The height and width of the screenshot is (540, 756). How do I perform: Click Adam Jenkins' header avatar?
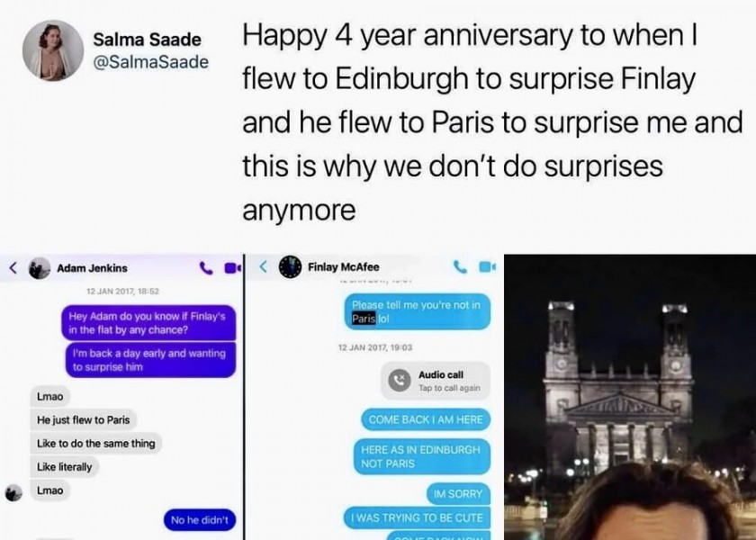[x=39, y=267]
